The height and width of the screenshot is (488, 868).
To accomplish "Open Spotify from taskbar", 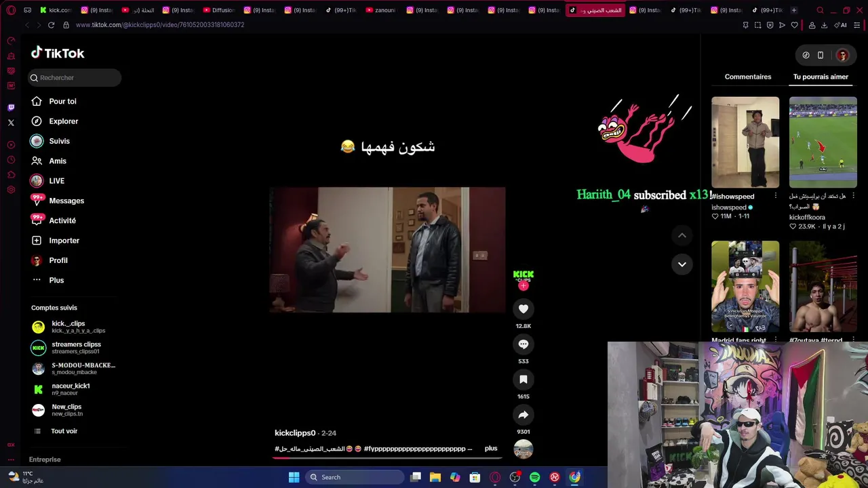I will click(534, 477).
